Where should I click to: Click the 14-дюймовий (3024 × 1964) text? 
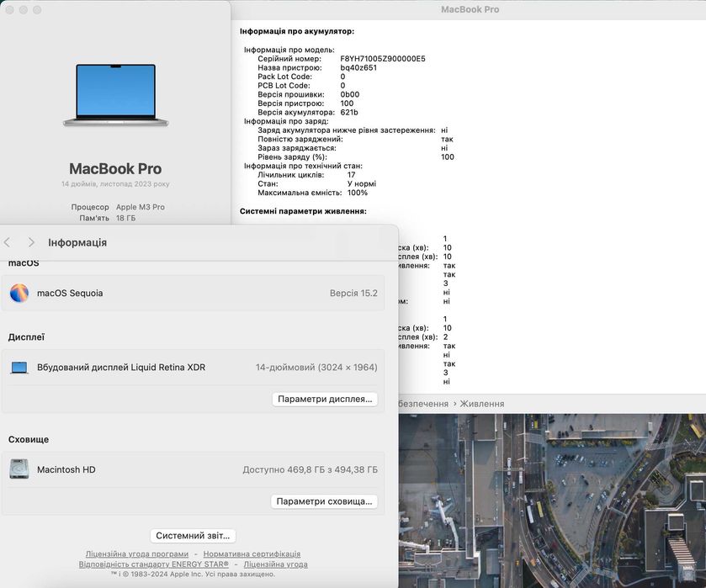316,368
